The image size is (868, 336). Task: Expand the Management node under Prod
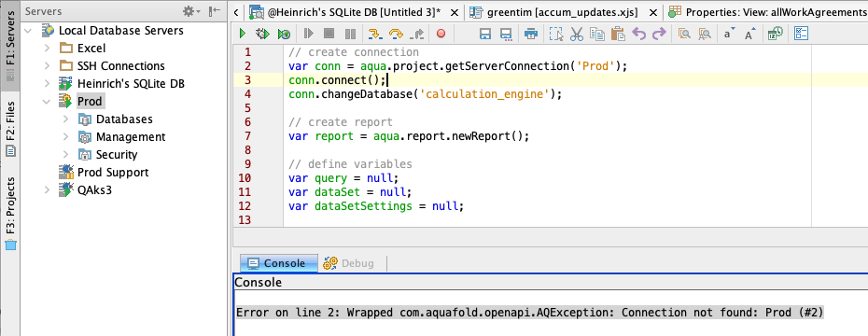66,136
